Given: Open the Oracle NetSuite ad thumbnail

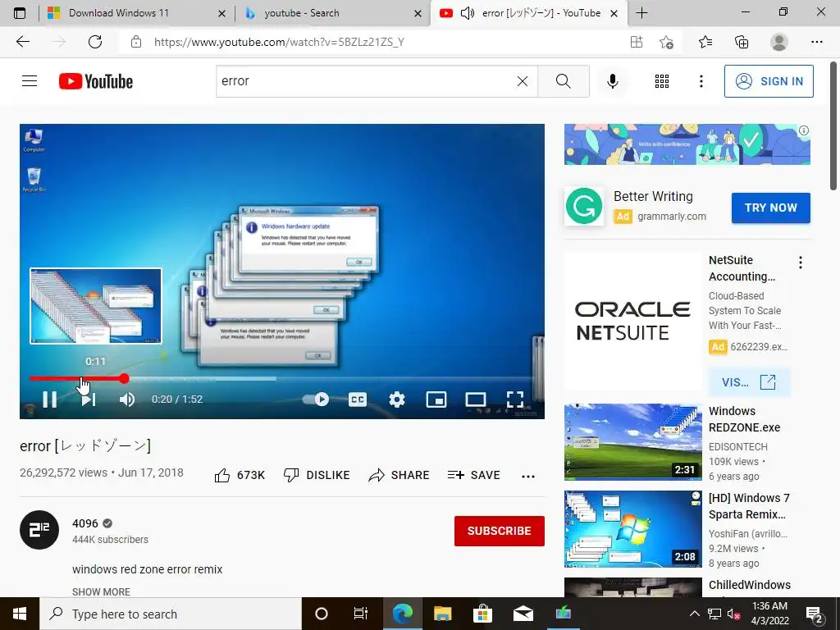Looking at the screenshot, I should (x=632, y=322).
